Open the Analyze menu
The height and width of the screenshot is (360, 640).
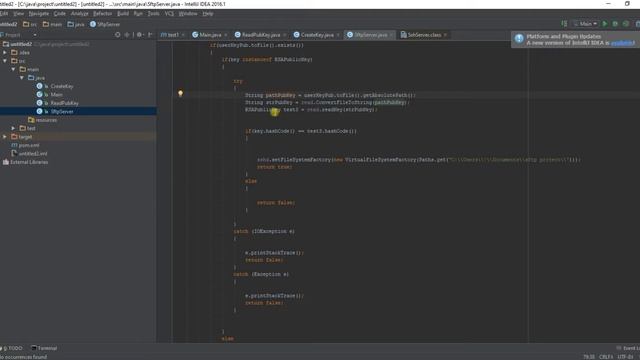coord(80,13)
